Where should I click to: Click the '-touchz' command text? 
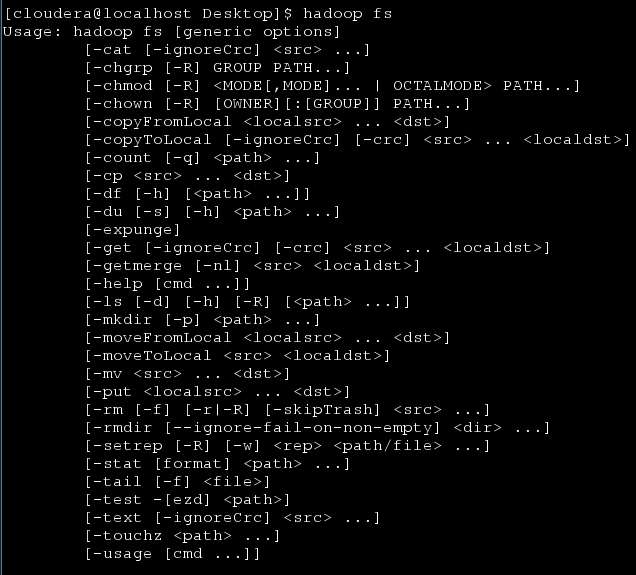[128, 536]
